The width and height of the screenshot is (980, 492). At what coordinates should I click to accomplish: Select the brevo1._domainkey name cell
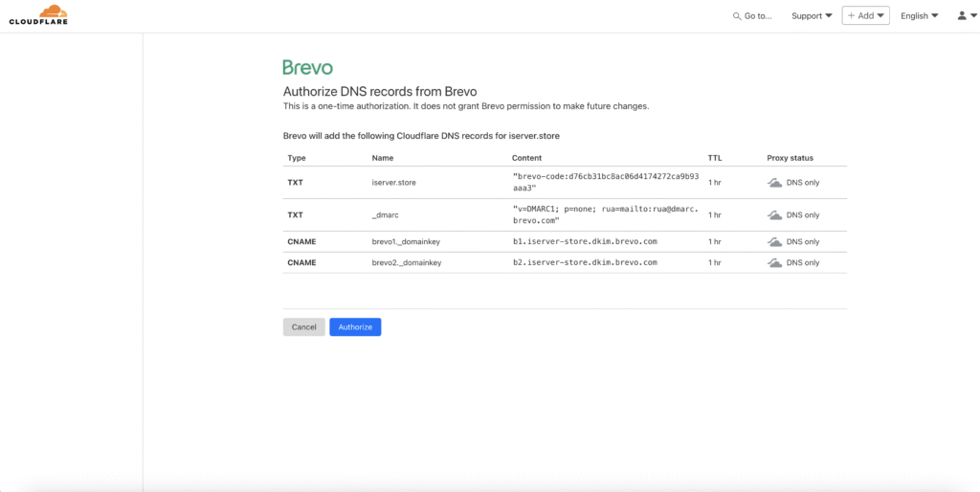[x=406, y=241]
